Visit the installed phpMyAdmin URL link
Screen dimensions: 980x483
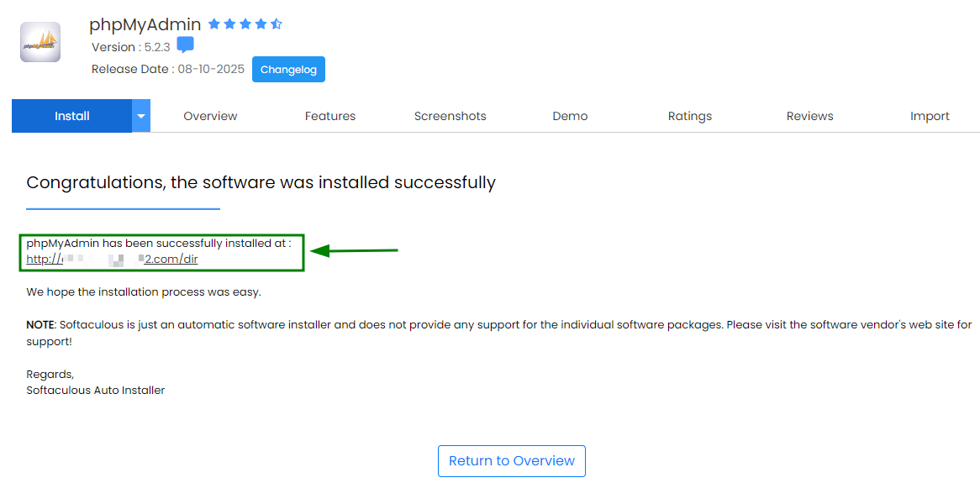[112, 260]
